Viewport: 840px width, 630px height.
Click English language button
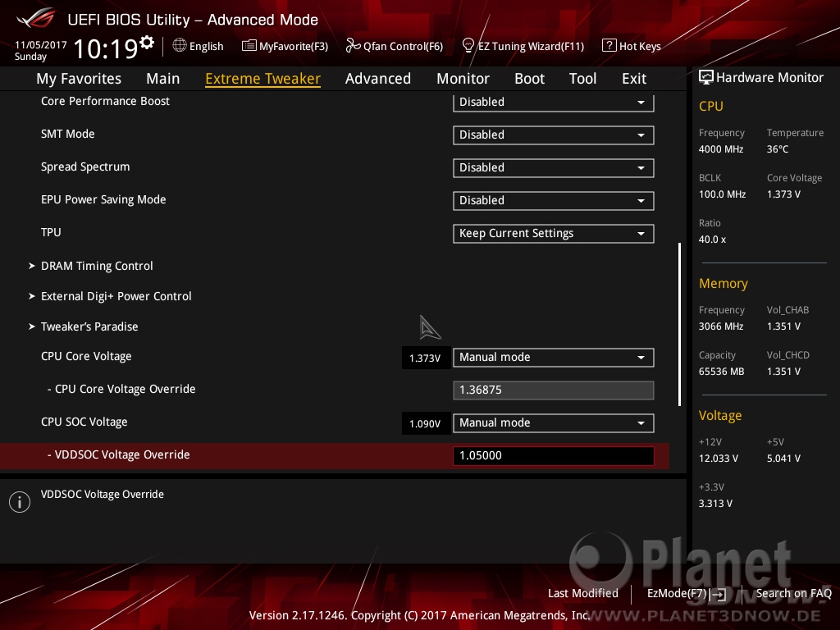199,46
